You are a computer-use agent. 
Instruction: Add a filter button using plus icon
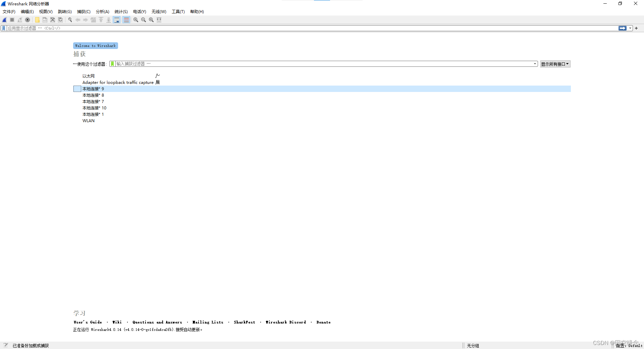coord(636,28)
